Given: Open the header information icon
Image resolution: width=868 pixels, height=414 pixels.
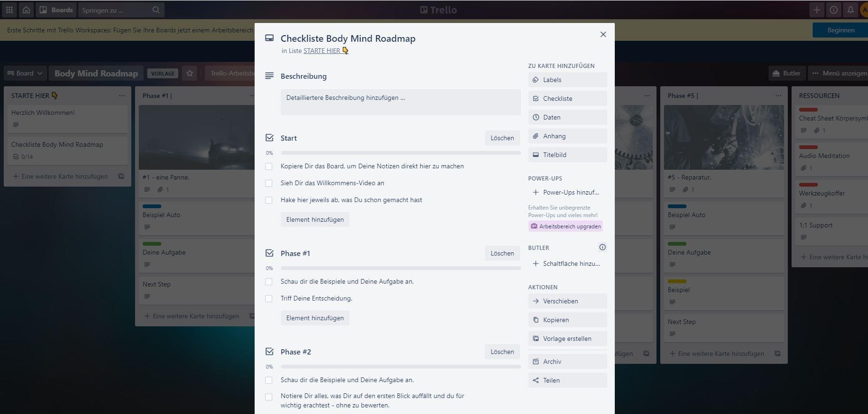Looking at the screenshot, I should click(833, 10).
